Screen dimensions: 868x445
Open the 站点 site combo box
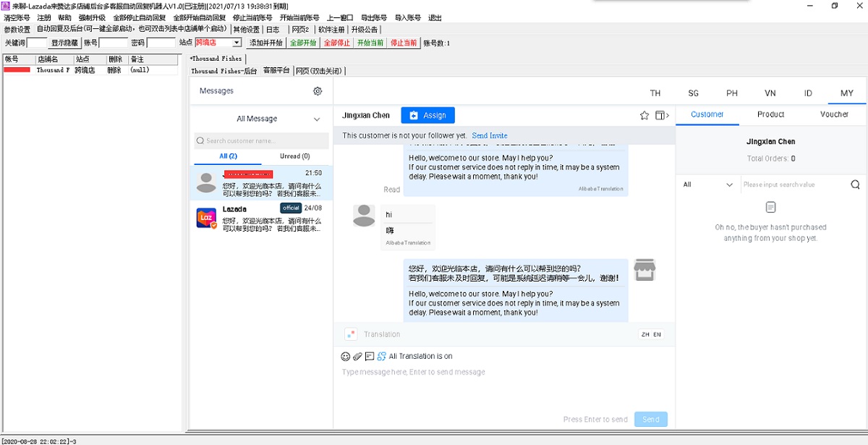tap(237, 43)
